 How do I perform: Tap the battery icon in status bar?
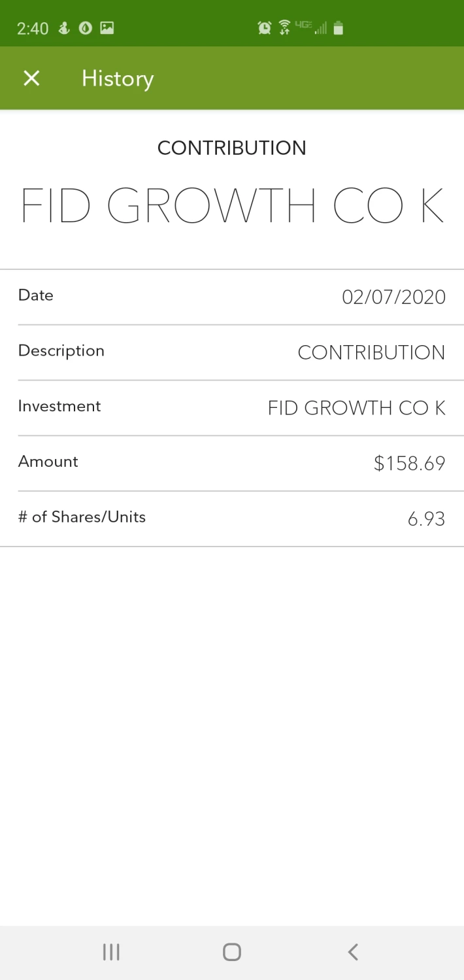click(x=338, y=27)
